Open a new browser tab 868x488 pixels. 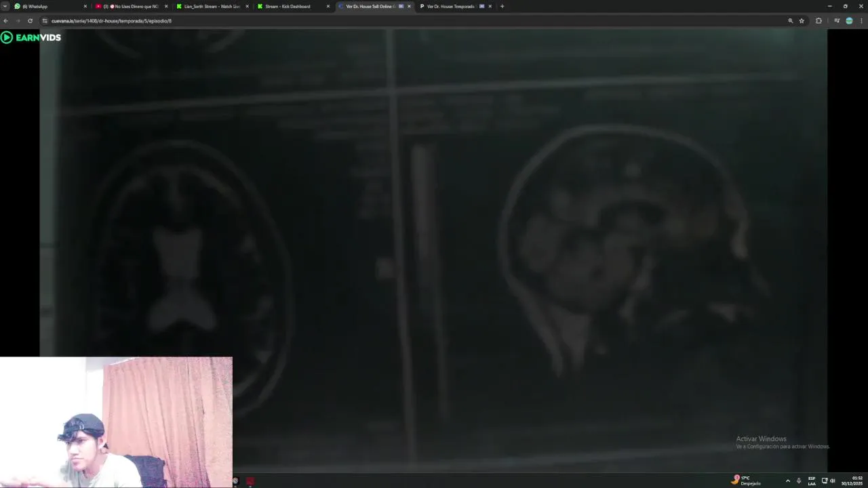tap(502, 6)
